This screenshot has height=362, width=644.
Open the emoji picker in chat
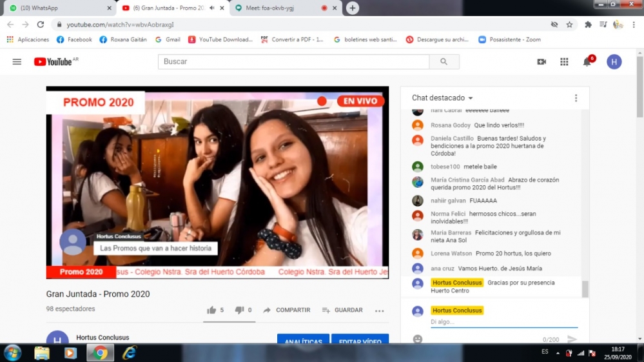[x=418, y=339]
